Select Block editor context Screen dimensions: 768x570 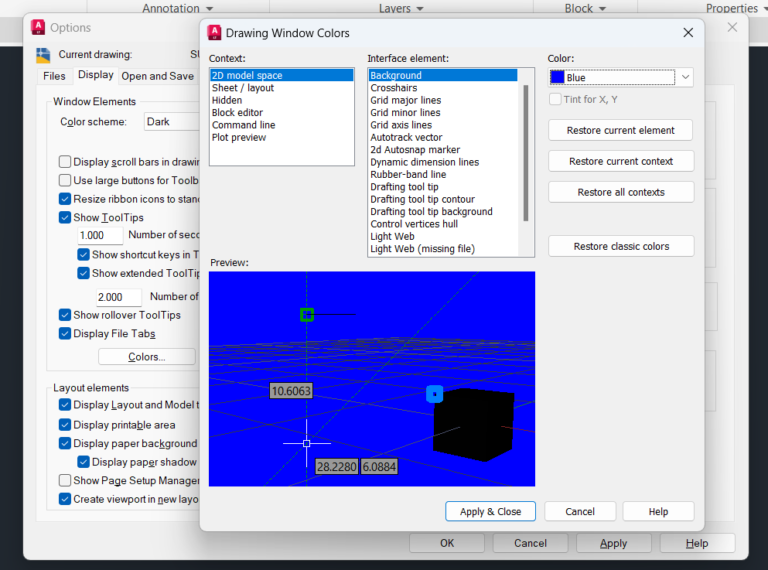282,112
